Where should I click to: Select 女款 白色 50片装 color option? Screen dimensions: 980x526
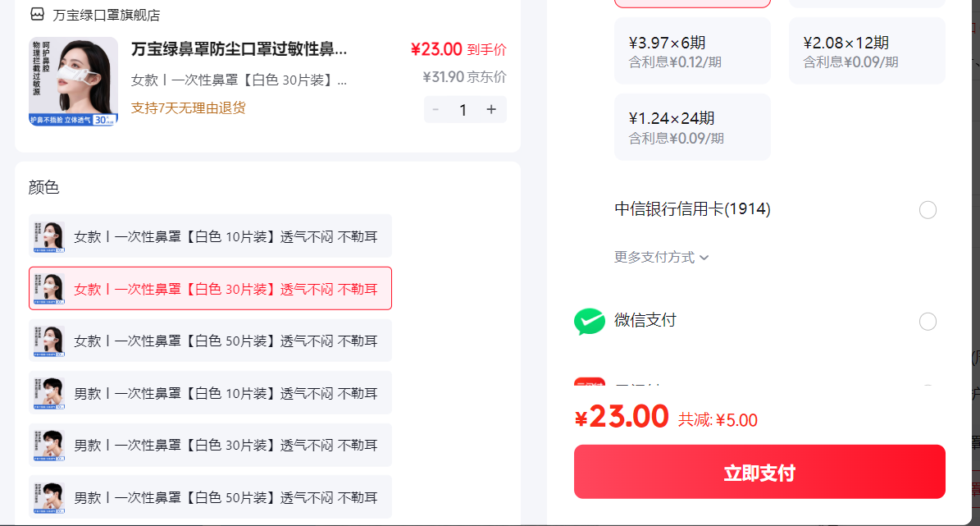coord(210,341)
